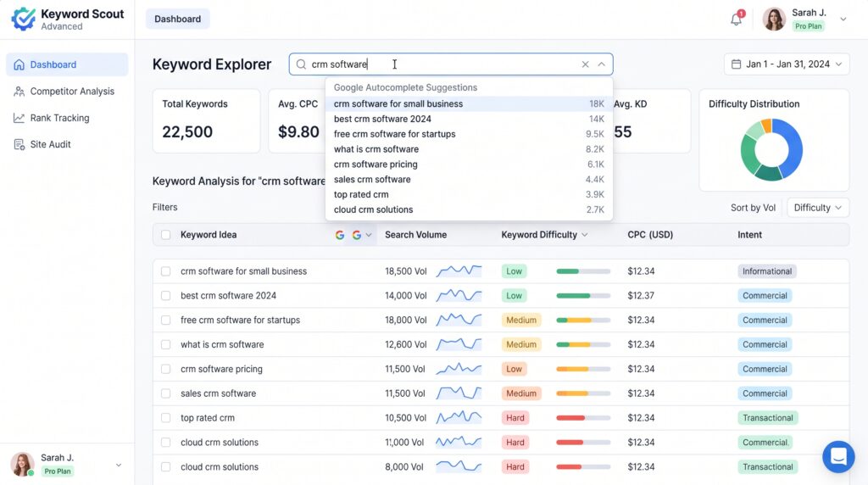
Task: Open the Dashboard sidebar menu item
Action: pos(67,64)
